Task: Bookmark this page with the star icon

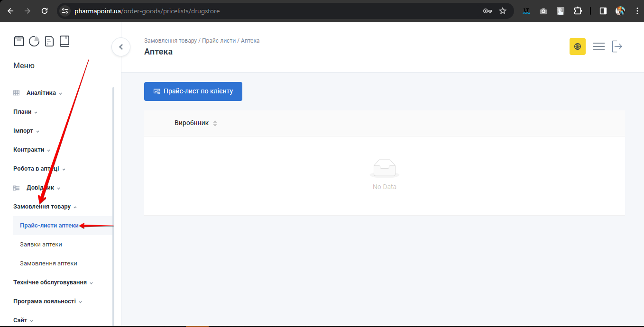Action: [503, 11]
